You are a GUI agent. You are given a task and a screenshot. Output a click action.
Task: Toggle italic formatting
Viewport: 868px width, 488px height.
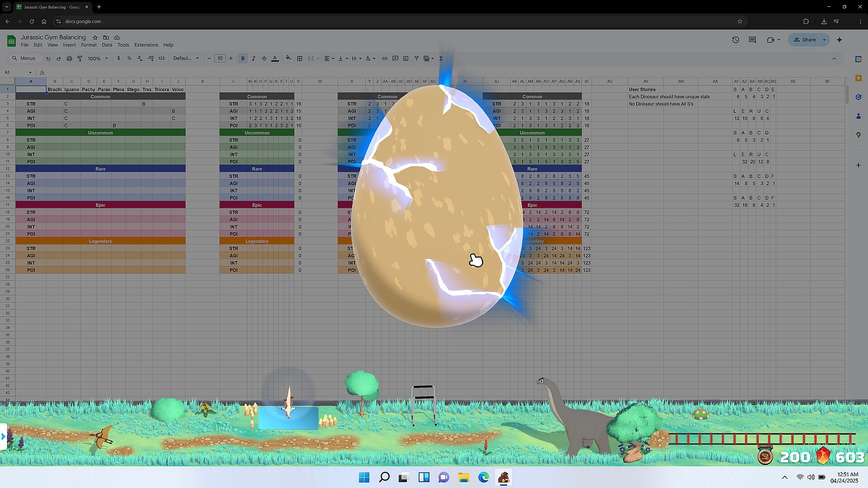(253, 58)
